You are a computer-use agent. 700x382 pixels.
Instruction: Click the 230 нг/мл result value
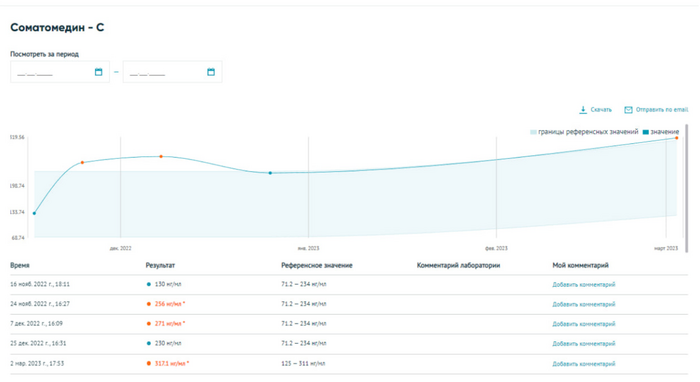point(168,344)
